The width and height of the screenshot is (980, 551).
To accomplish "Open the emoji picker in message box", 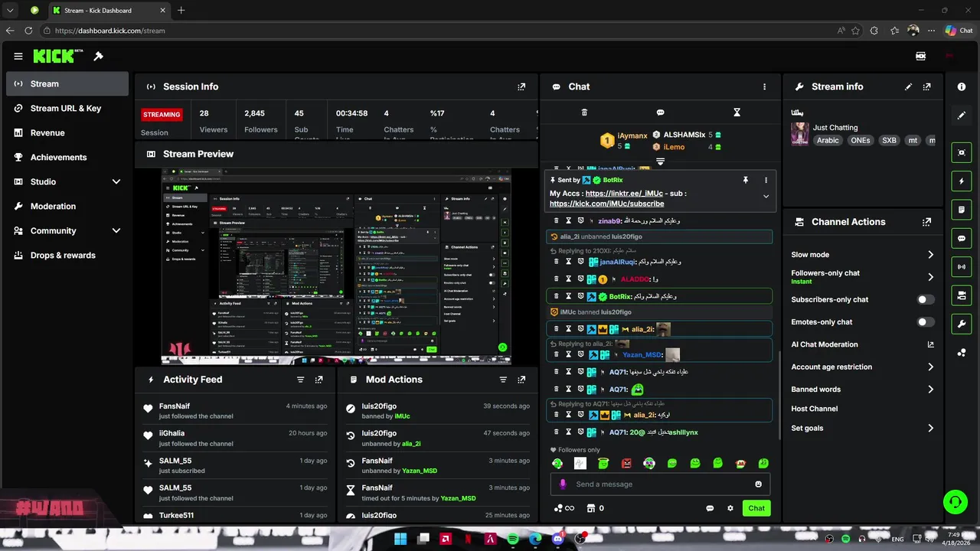I will tap(759, 484).
